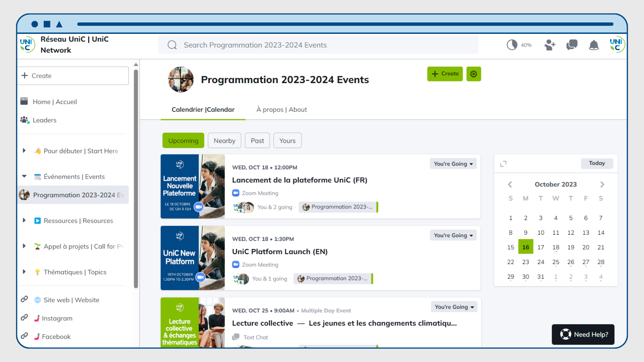Expand Thématiques | Topics section
644x362 pixels.
tap(24, 272)
